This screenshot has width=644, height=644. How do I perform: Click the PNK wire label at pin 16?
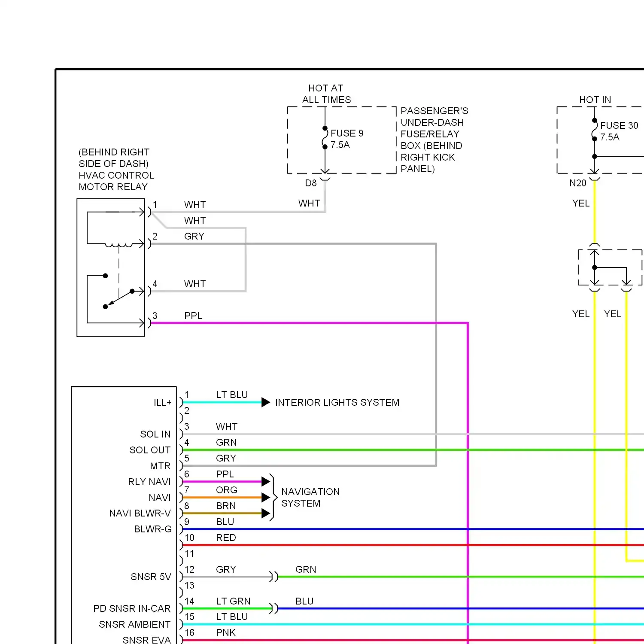(x=226, y=632)
